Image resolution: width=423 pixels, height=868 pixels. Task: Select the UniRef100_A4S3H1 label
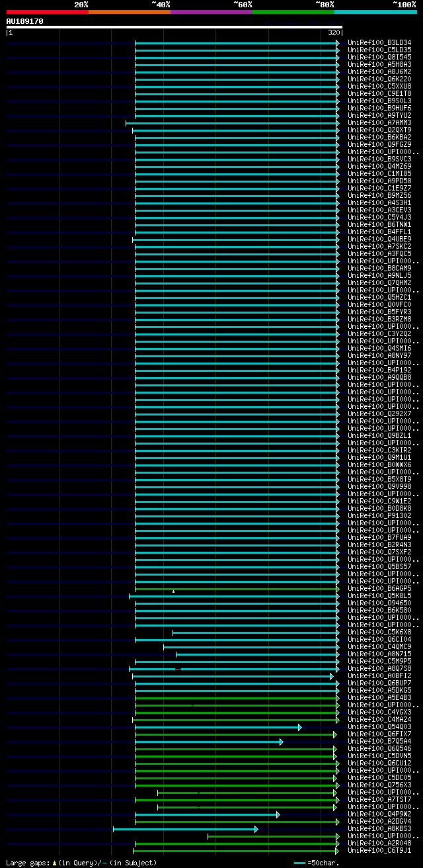pos(379,203)
